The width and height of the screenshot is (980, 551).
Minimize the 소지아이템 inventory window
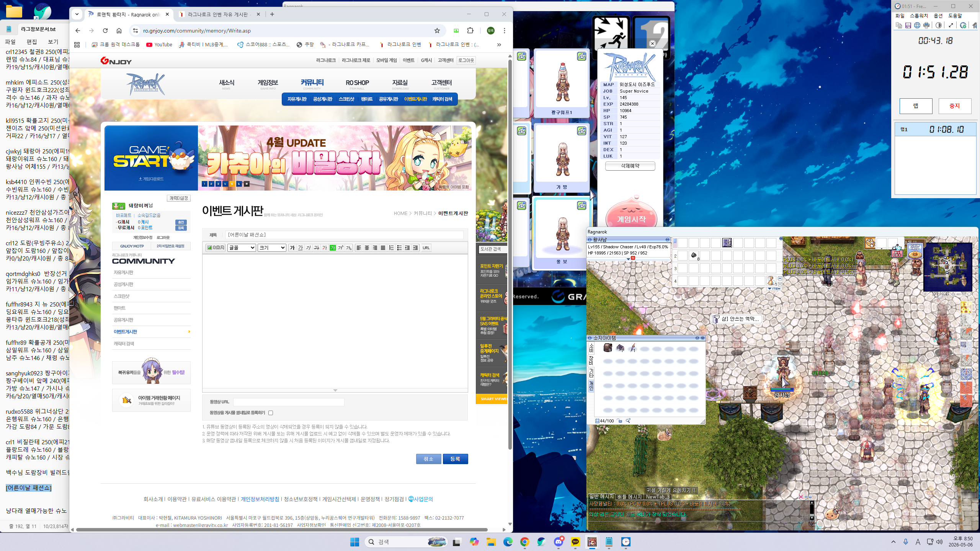pos(697,338)
